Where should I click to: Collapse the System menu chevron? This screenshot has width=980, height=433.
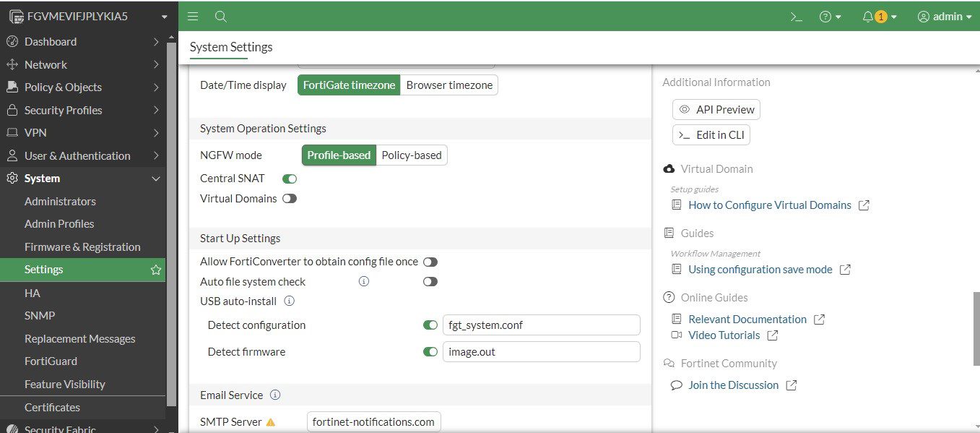coord(156,179)
